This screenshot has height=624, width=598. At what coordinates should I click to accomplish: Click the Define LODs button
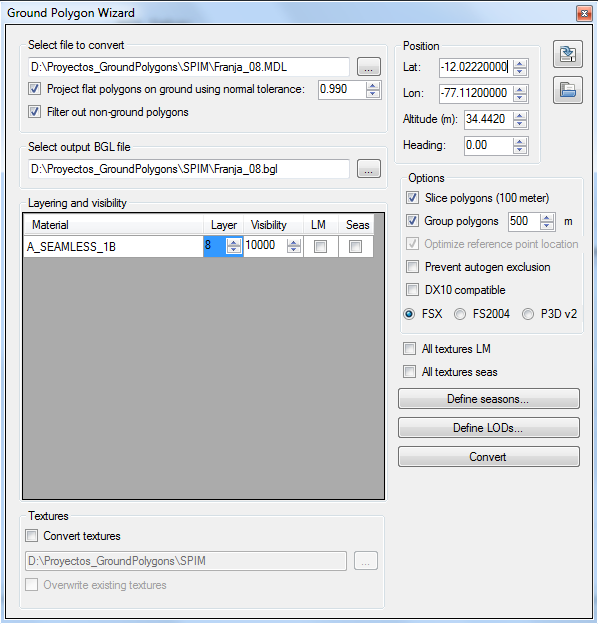click(489, 428)
